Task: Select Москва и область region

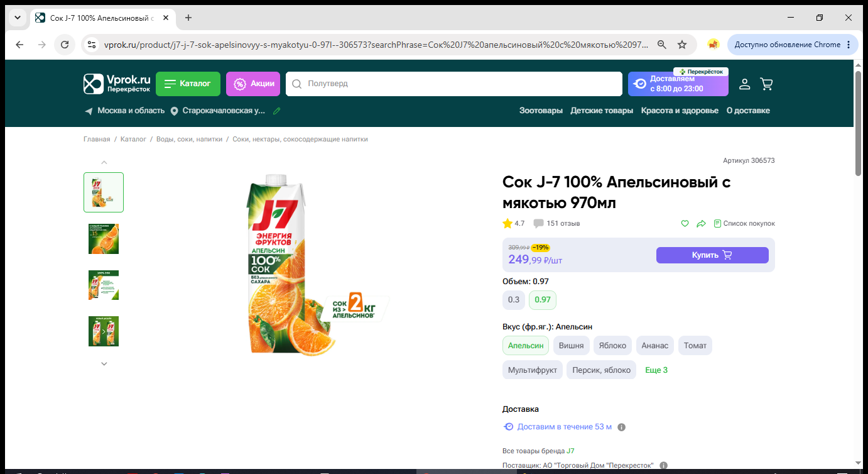Action: point(125,111)
